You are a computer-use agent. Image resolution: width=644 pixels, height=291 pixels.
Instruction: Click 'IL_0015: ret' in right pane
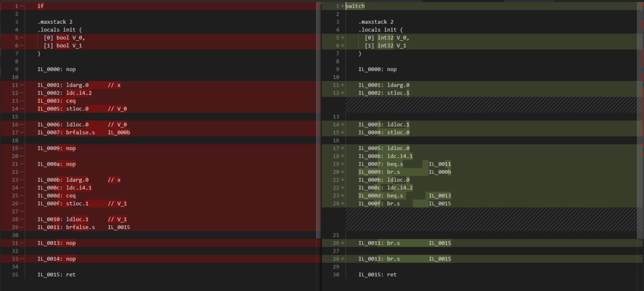tap(377, 274)
